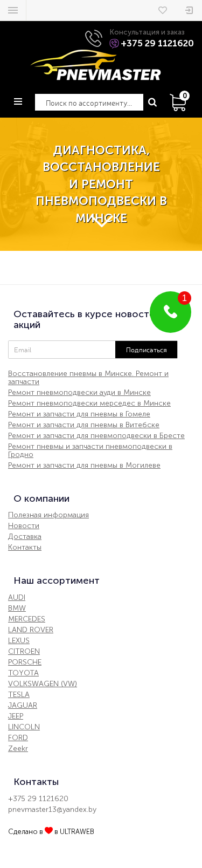This screenshot has width=202, height=868.
Task: Select TESLA from the assortment
Action: tap(19, 694)
